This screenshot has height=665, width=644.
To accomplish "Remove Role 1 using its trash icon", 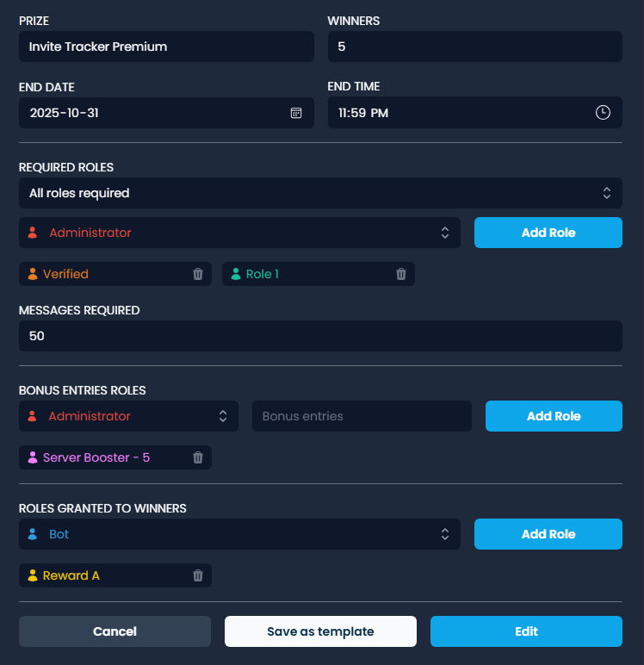I will pyautogui.click(x=401, y=274).
